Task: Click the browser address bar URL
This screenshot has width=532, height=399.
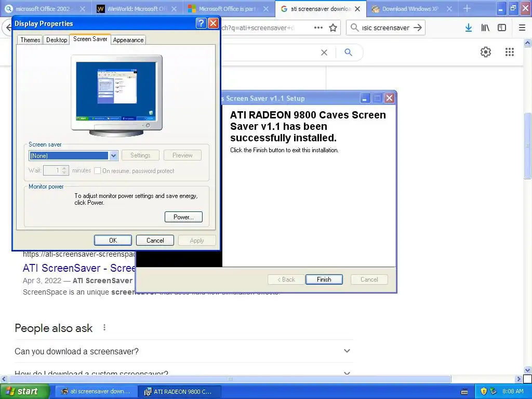Action: (258, 28)
